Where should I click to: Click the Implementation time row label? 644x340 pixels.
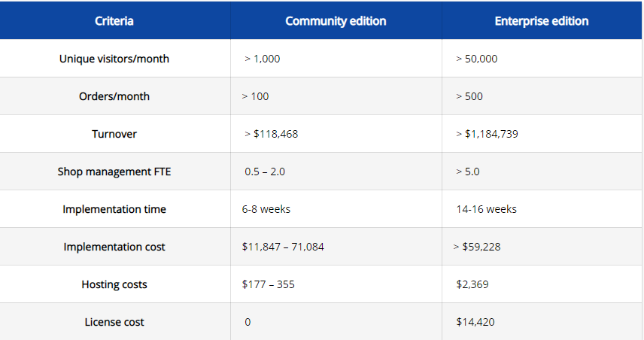[114, 209]
